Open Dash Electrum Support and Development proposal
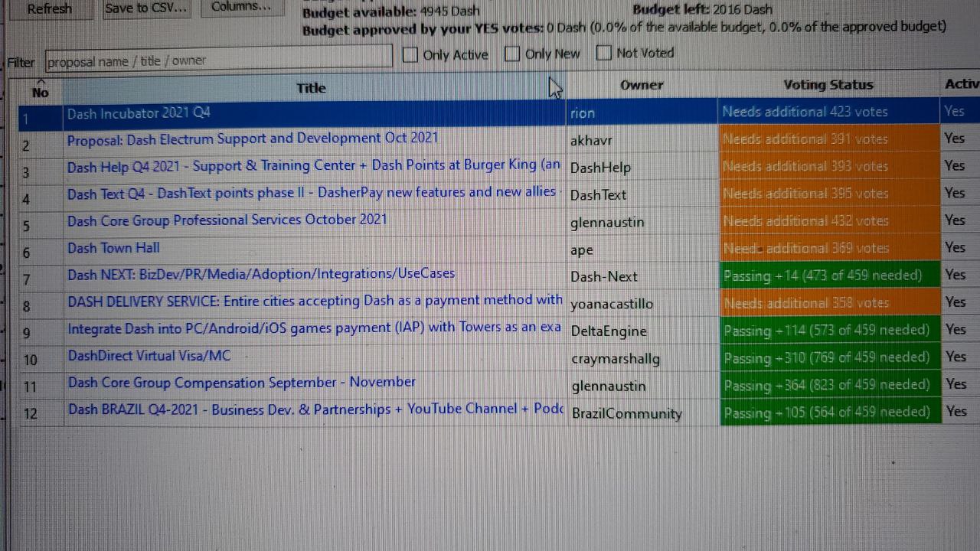Viewport: 980px width, 551px height. coord(253,139)
